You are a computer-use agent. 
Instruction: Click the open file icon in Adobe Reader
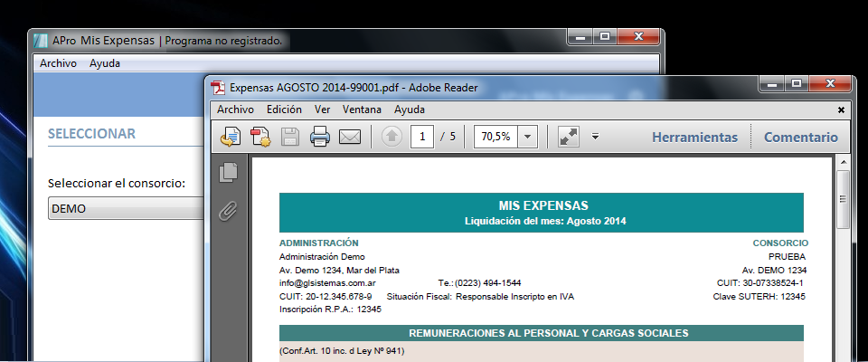pos(230,138)
